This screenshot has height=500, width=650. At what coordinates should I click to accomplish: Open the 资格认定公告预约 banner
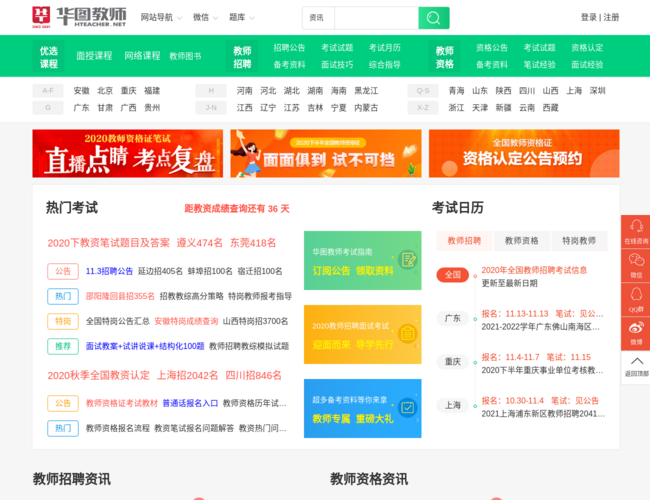click(x=524, y=153)
